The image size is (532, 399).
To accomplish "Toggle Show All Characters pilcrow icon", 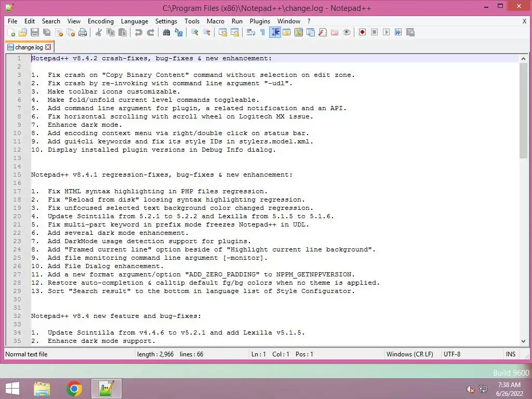I will (262, 33).
